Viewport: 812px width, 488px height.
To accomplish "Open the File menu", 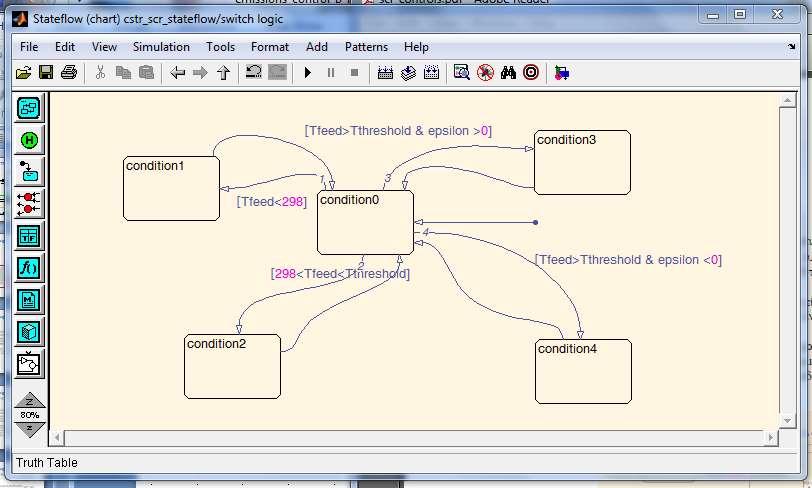I will [29, 47].
